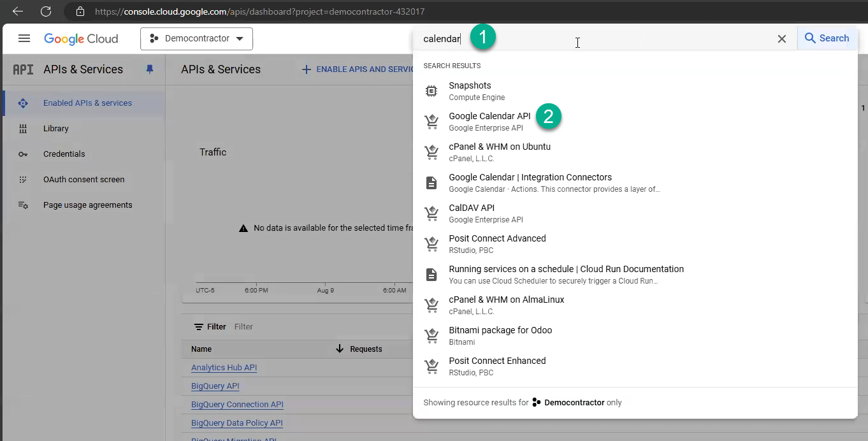Click the Cloud Run Documentation document icon
The image size is (868, 441).
tap(431, 275)
